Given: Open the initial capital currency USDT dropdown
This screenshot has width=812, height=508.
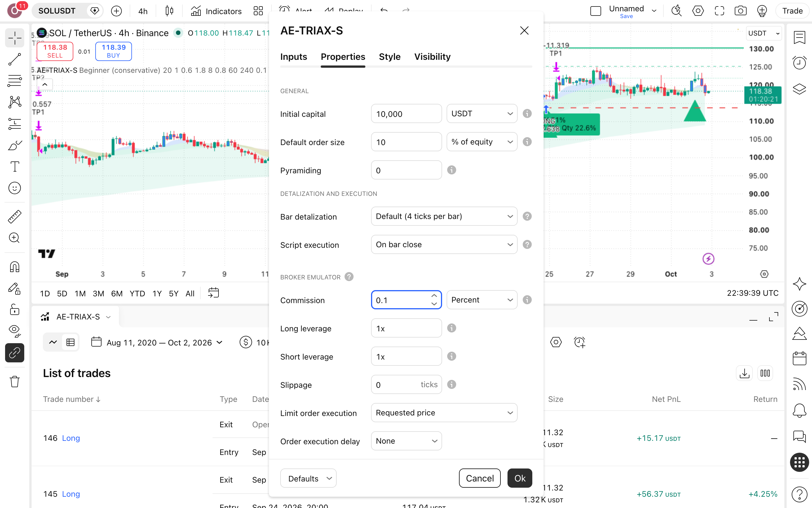Looking at the screenshot, I should (482, 113).
